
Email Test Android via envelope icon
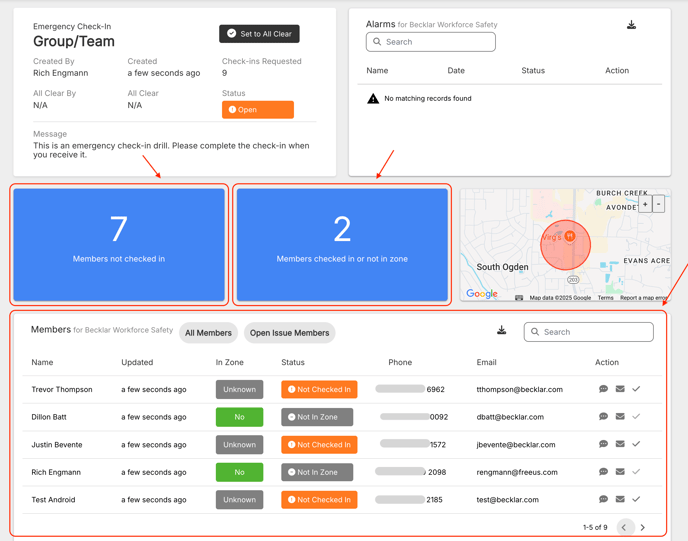(620, 499)
